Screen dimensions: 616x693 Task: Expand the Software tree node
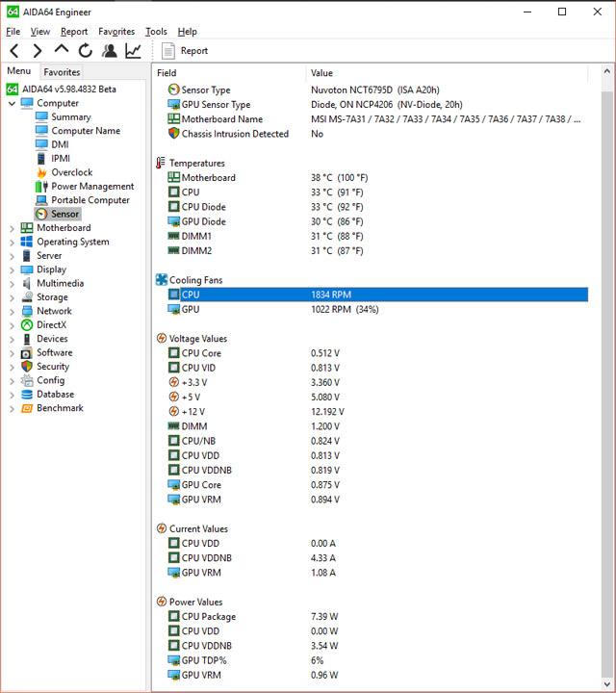coord(12,353)
